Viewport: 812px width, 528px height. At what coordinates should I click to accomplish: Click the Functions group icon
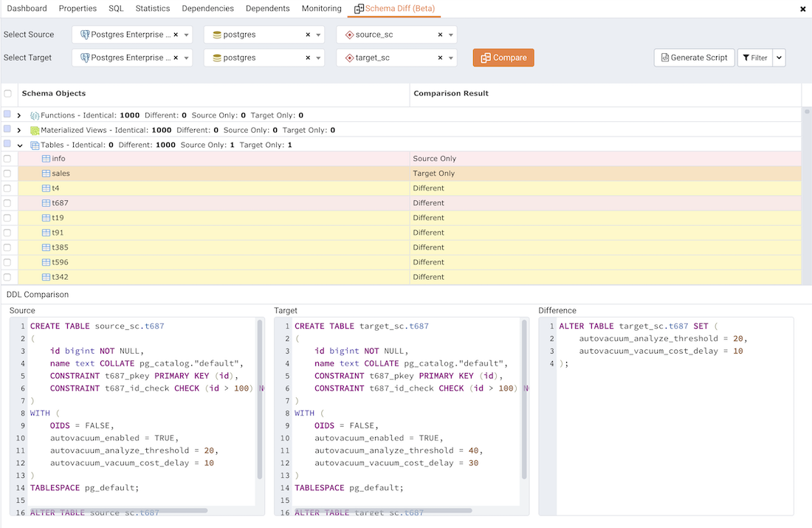click(x=35, y=115)
